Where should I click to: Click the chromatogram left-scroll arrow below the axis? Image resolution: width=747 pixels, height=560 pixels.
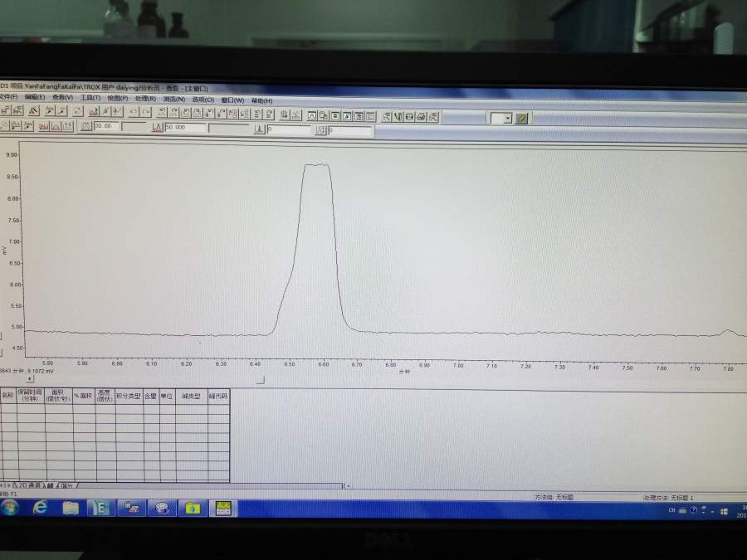pos(30,379)
